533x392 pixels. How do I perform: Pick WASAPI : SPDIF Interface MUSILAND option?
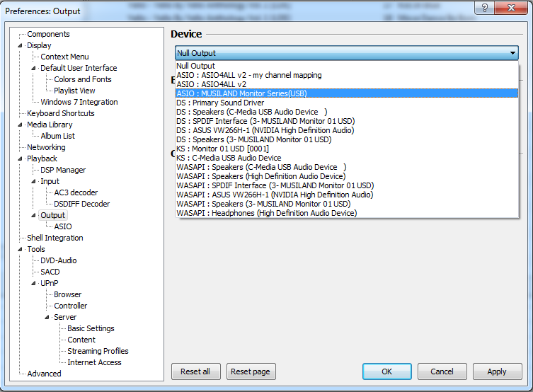(x=347, y=185)
